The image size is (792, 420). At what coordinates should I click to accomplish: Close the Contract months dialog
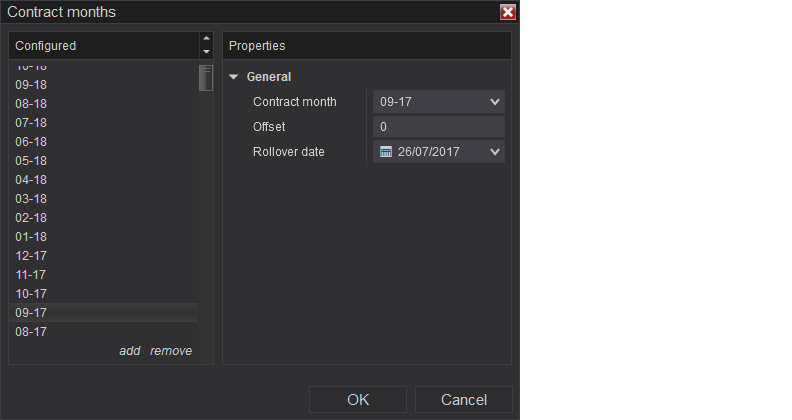pos(508,12)
